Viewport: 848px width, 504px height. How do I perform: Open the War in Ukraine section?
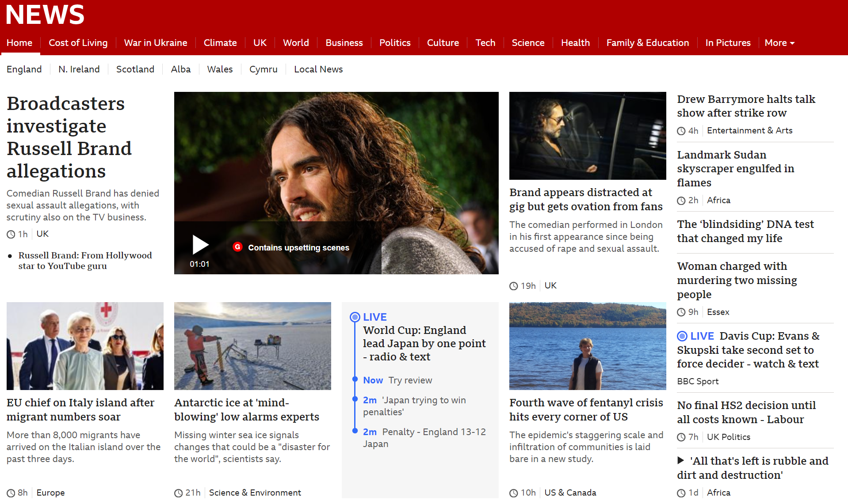tap(156, 43)
